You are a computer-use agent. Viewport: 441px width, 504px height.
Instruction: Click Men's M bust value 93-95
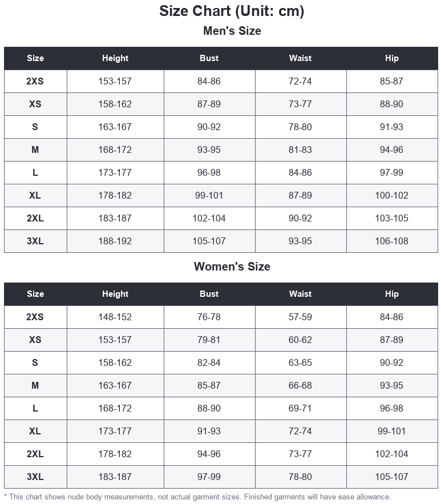coord(209,150)
